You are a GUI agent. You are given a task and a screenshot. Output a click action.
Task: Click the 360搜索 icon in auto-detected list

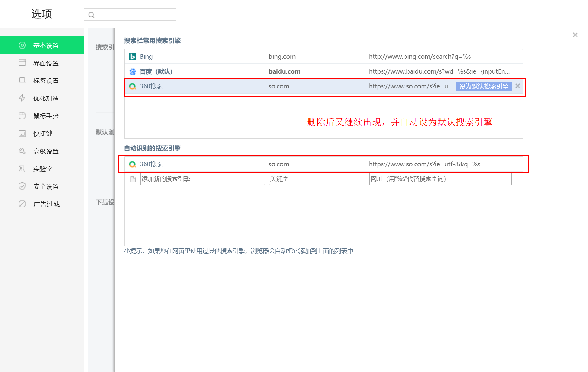click(x=133, y=164)
